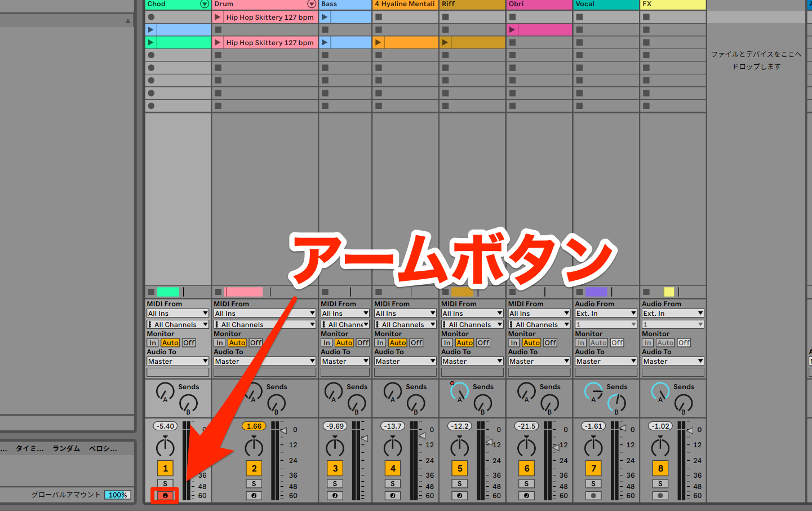Toggle track activator 8 for FX
The height and width of the screenshot is (511, 812).
coord(660,468)
